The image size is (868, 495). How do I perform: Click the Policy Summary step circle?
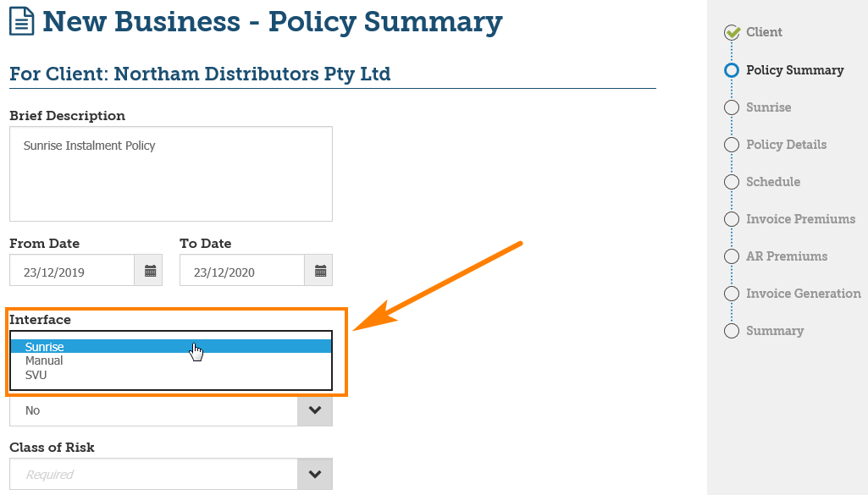click(732, 70)
